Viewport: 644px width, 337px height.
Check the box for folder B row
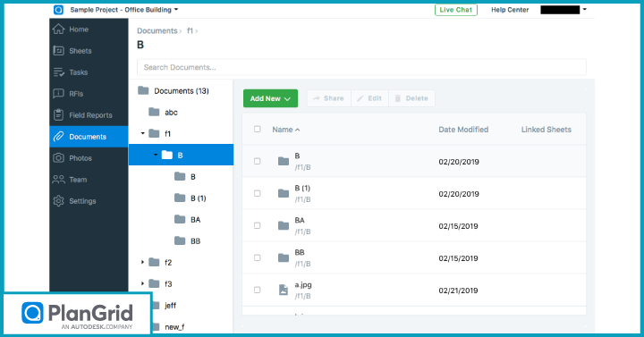[x=257, y=161]
